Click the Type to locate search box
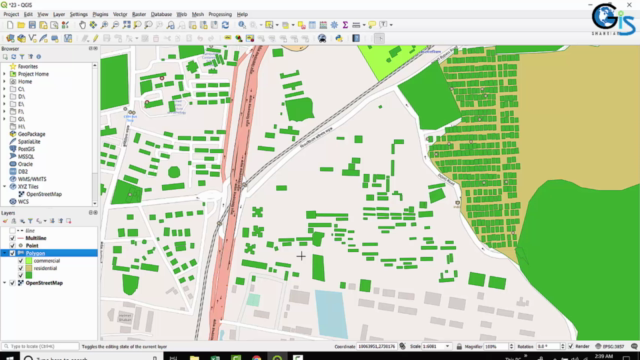 (40, 347)
